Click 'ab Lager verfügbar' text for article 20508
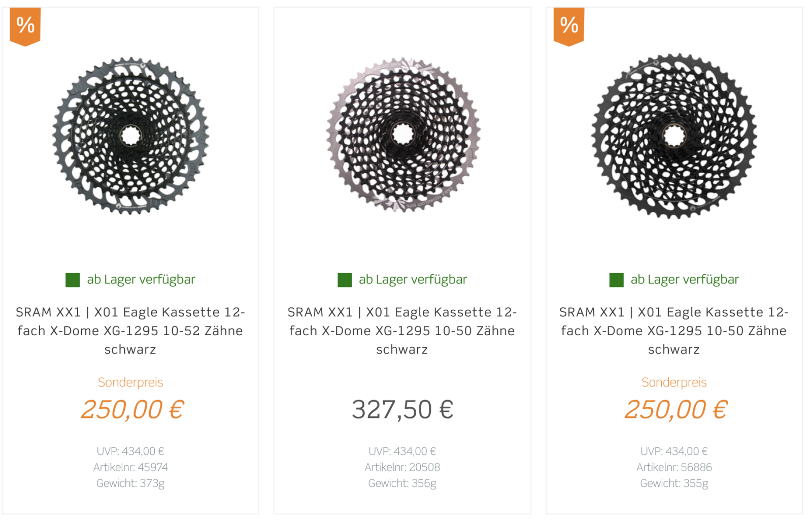This screenshot has height=522, width=812. tap(413, 280)
